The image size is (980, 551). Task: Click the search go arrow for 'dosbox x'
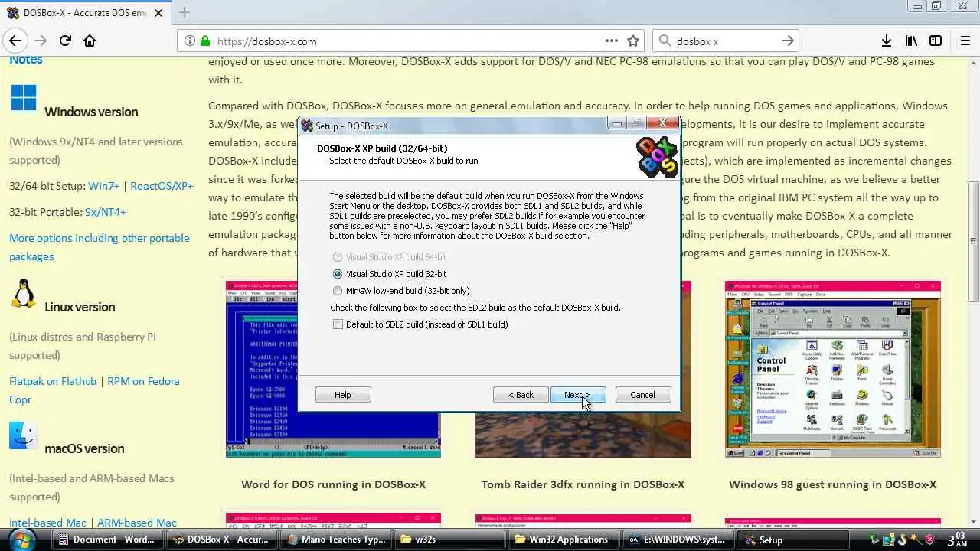tap(788, 41)
